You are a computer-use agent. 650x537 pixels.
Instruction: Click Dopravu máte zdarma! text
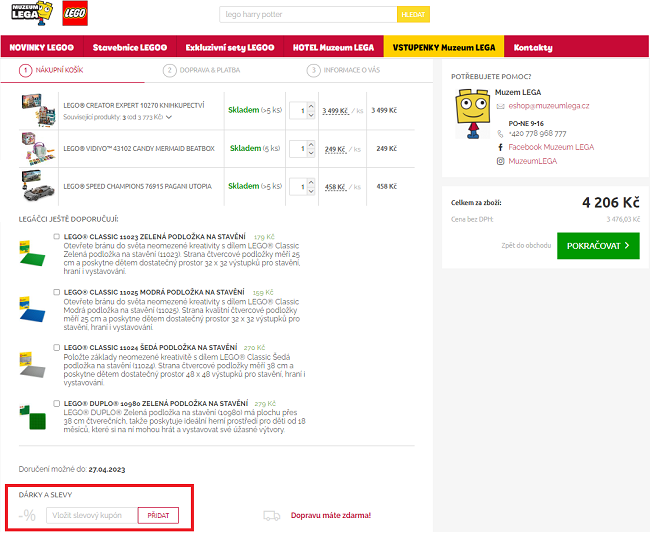pyautogui.click(x=331, y=515)
